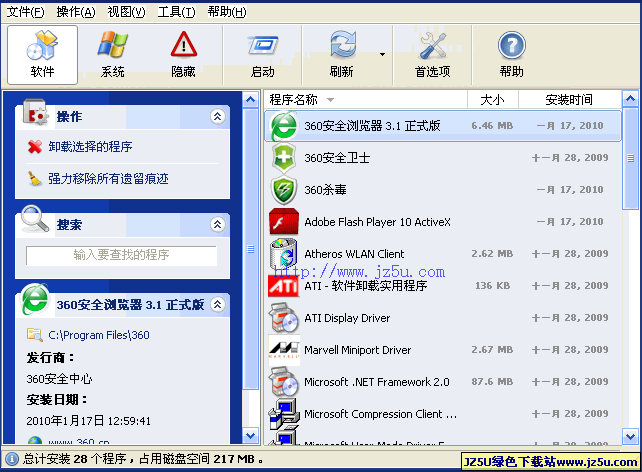This screenshot has height=472, width=642.
Task: Click the left panel scroll up arrow
Action: click(x=251, y=99)
